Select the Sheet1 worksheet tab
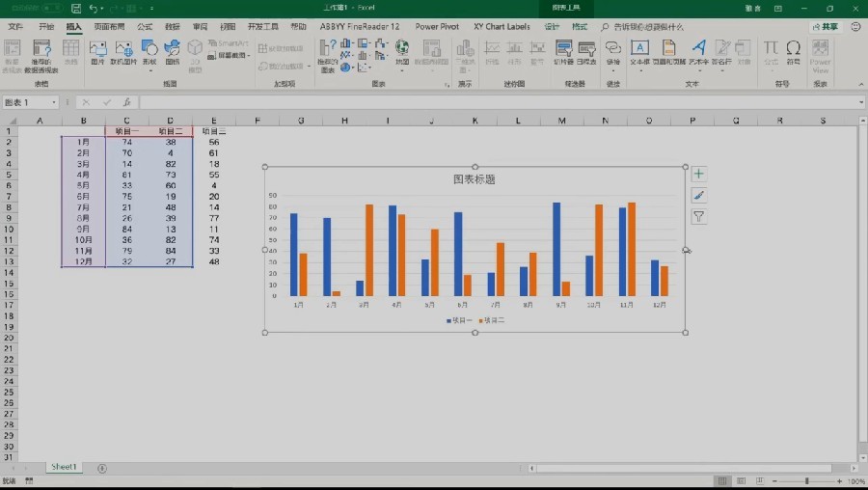This screenshot has width=868, height=490. tap(64, 467)
